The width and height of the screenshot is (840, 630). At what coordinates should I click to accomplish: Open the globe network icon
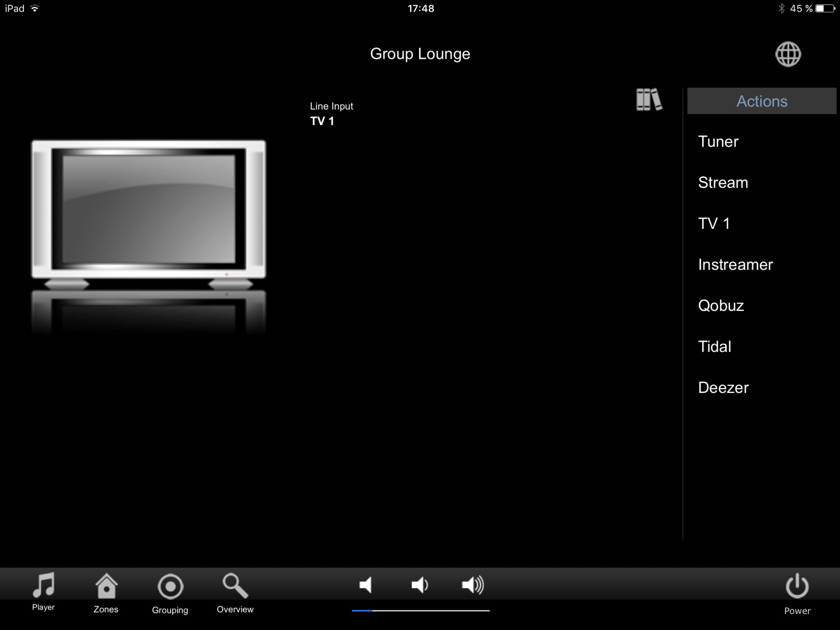coord(788,54)
